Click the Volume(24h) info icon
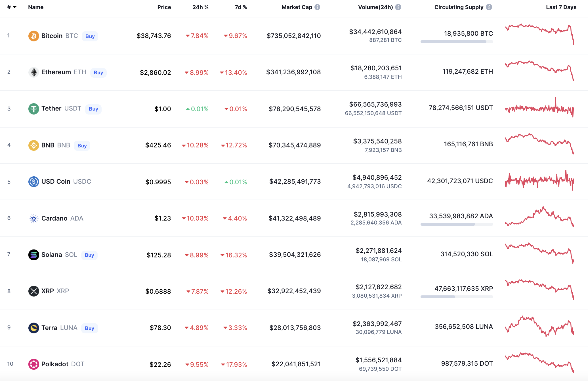Screen dimensions: 588x381 tap(398, 7)
